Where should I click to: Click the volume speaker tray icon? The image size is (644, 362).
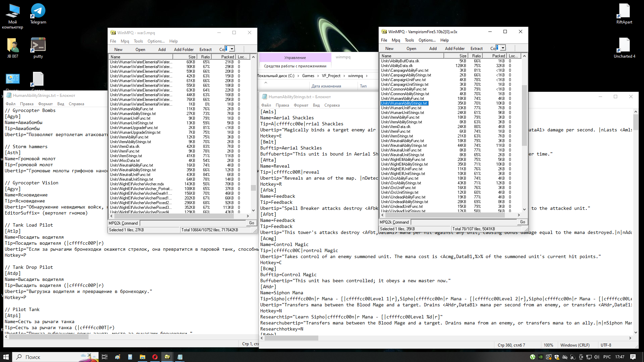pos(597,357)
